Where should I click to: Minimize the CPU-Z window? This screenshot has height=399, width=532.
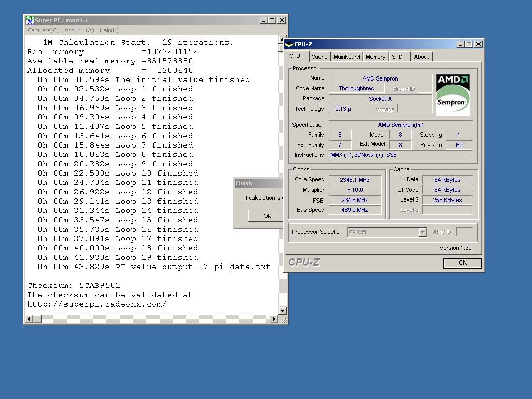[460, 44]
